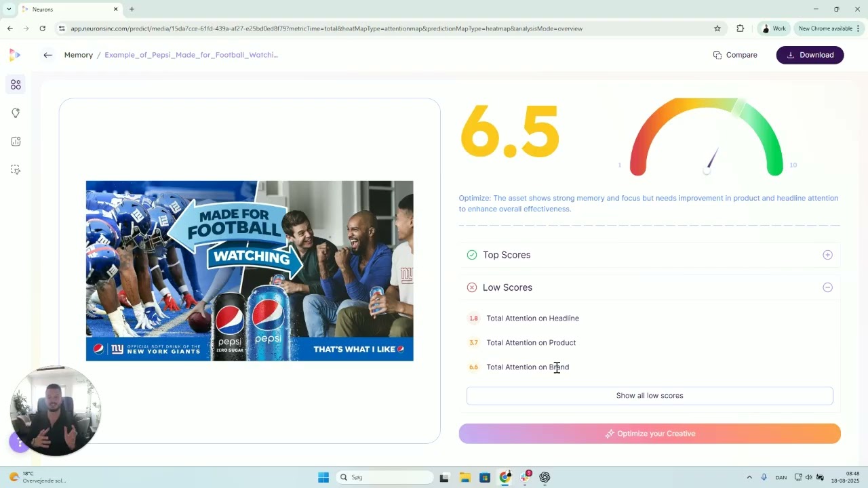Image resolution: width=868 pixels, height=488 pixels.
Task: Close the Neurons tab
Action: click(115, 9)
